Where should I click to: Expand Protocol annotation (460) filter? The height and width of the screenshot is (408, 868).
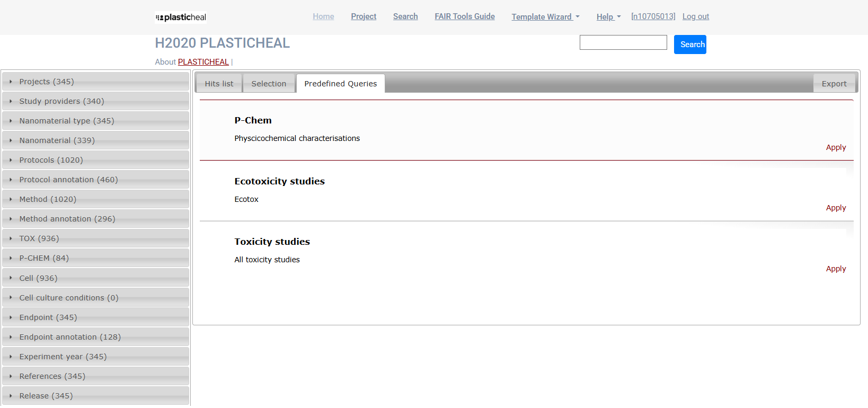95,180
